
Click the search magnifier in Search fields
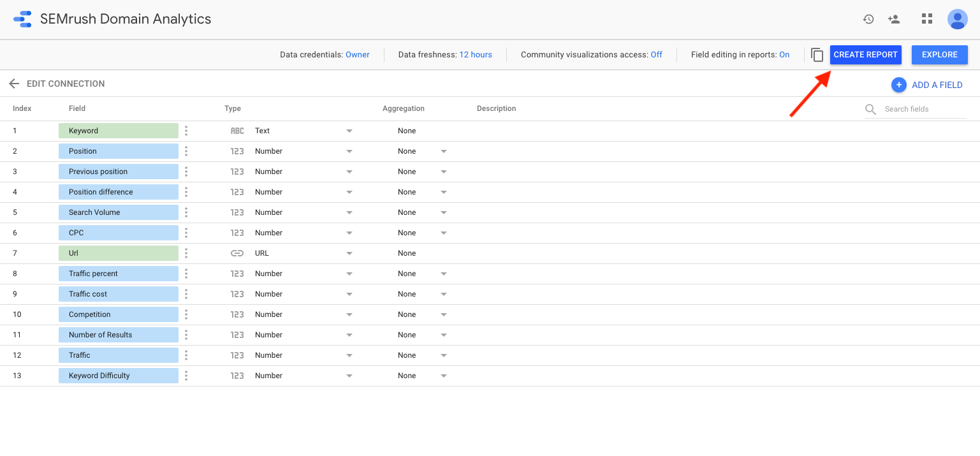[870, 108]
